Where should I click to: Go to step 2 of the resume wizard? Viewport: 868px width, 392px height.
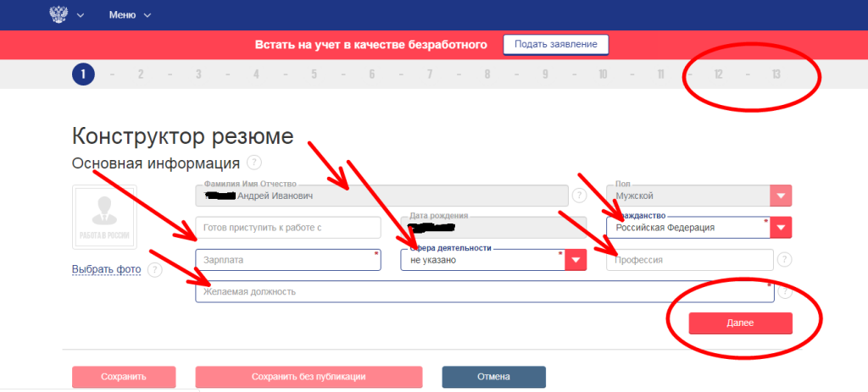coord(140,75)
